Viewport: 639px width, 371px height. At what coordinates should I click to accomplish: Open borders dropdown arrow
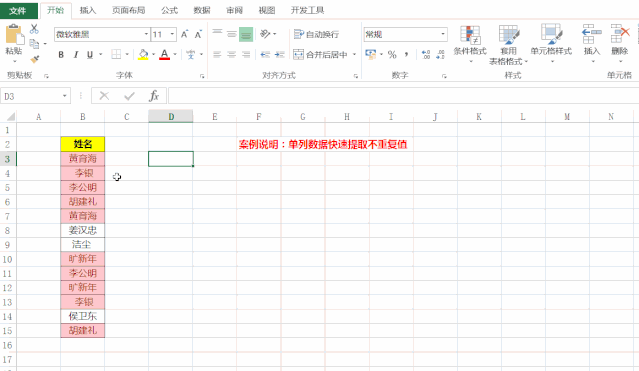127,54
